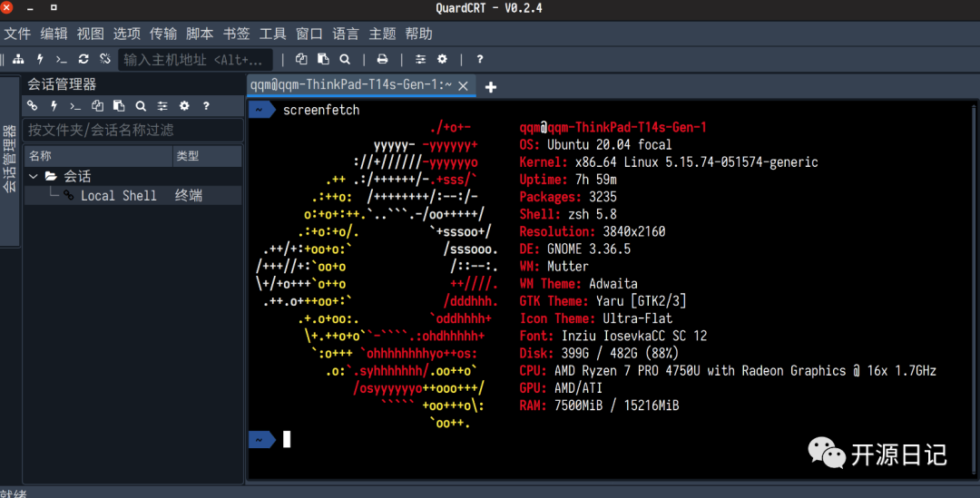This screenshot has height=498, width=980.
Task: Add a new tab with the plus button
Action: [x=491, y=87]
